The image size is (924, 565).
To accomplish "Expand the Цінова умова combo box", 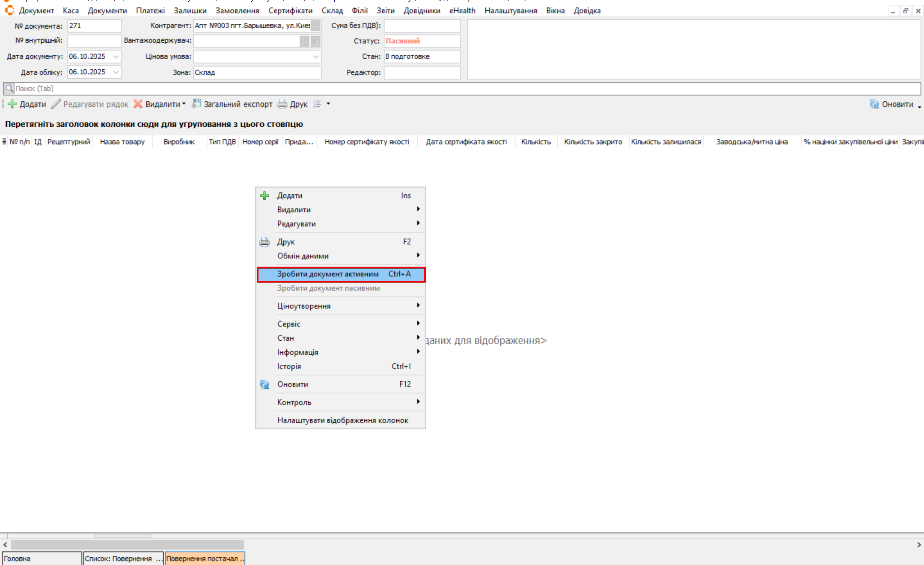I will coord(315,56).
